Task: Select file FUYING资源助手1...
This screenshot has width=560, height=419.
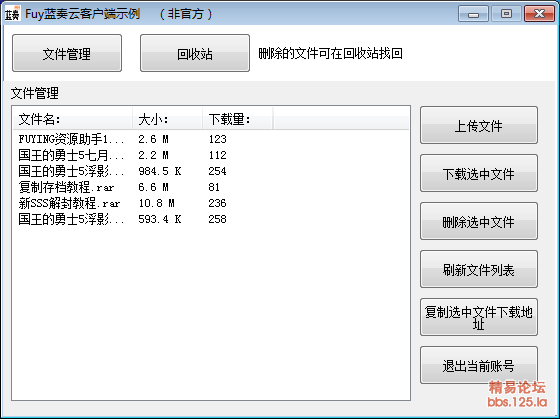Action: tap(71, 139)
